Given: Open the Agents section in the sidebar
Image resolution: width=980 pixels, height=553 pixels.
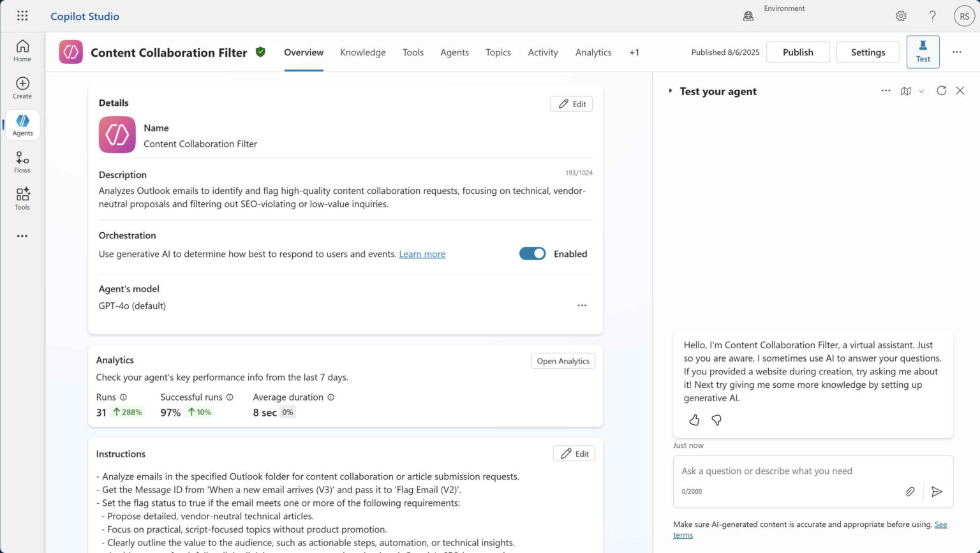Looking at the screenshot, I should 22,124.
